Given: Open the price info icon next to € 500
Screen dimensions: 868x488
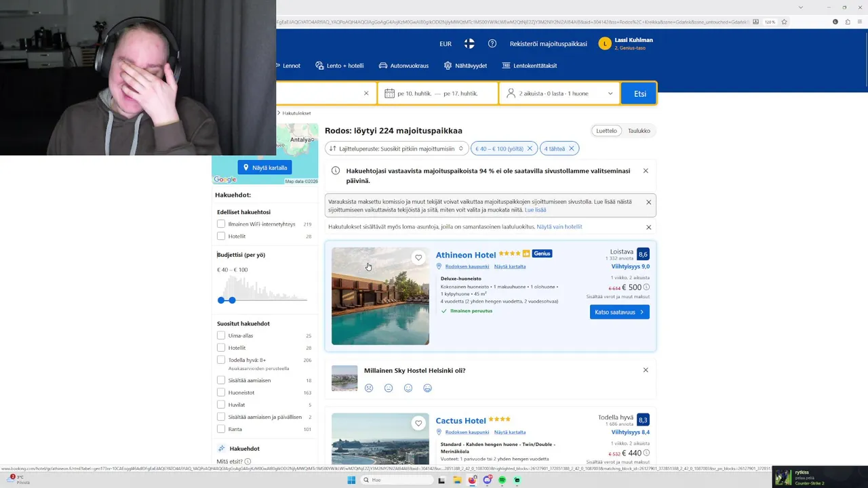Looking at the screenshot, I should [x=646, y=287].
